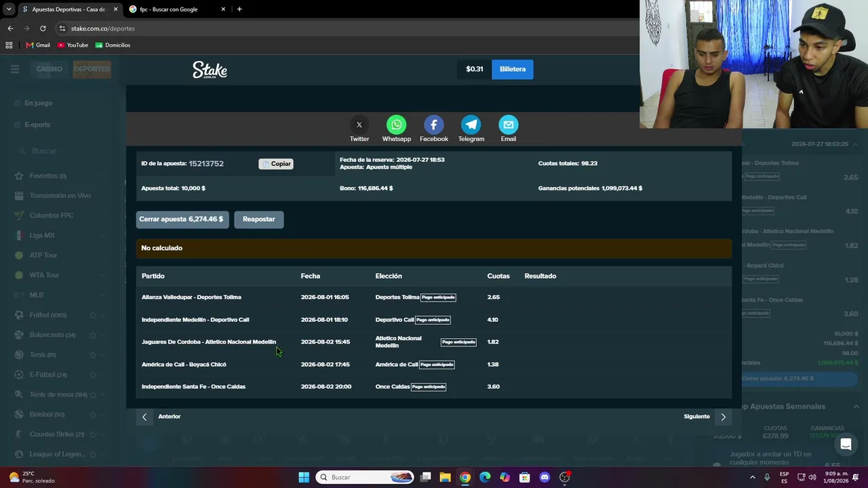Open the E-sports section
This screenshot has width=868, height=488.
(x=37, y=125)
